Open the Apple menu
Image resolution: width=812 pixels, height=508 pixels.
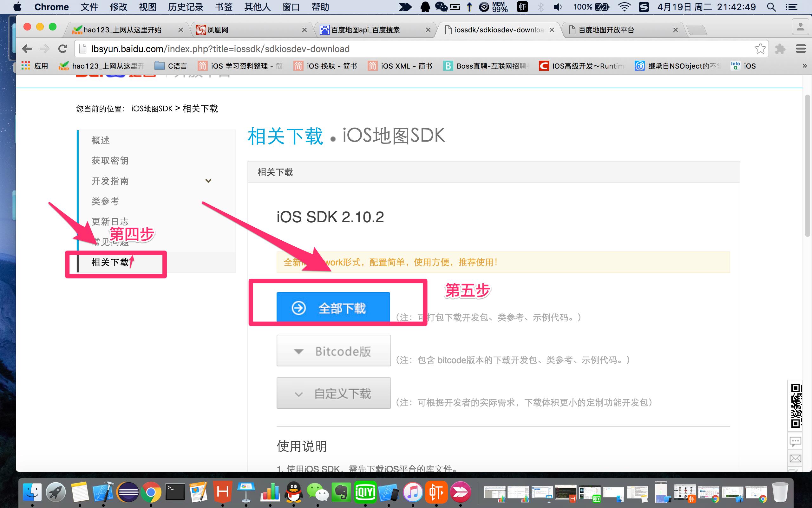pyautogui.click(x=17, y=7)
